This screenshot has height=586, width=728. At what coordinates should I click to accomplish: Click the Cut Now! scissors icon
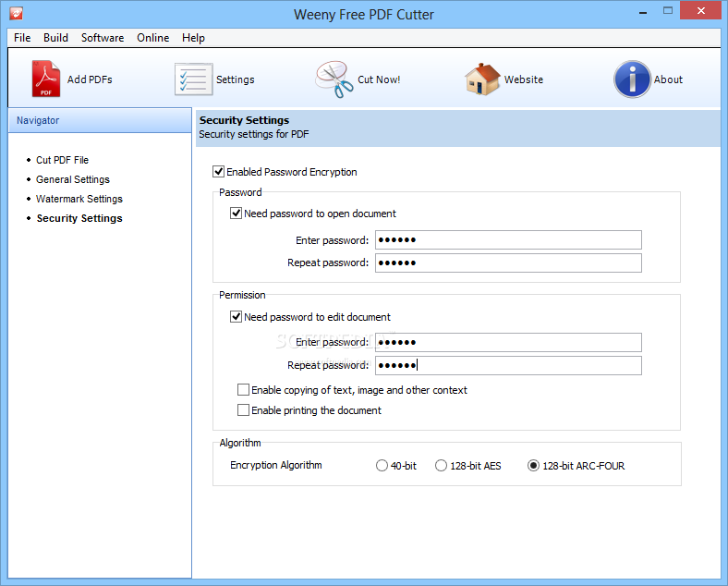(334, 79)
